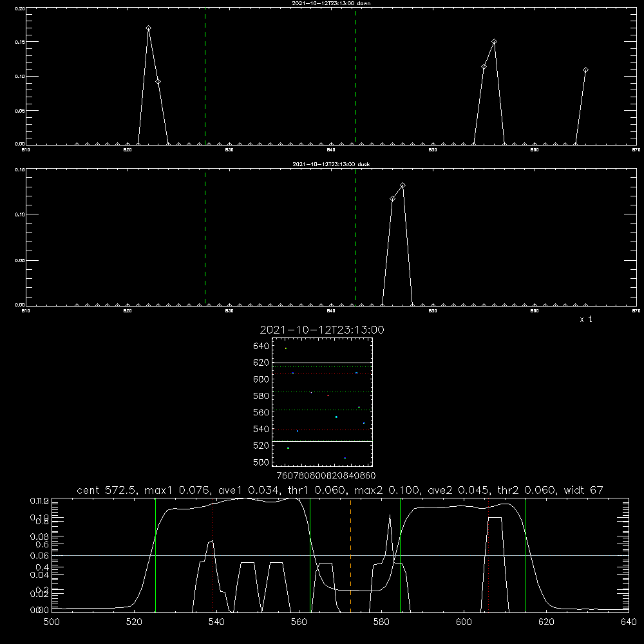The image size is (644, 644).
Task: Click the 'widt 67' value in bottom plot title
Action: click(583, 490)
